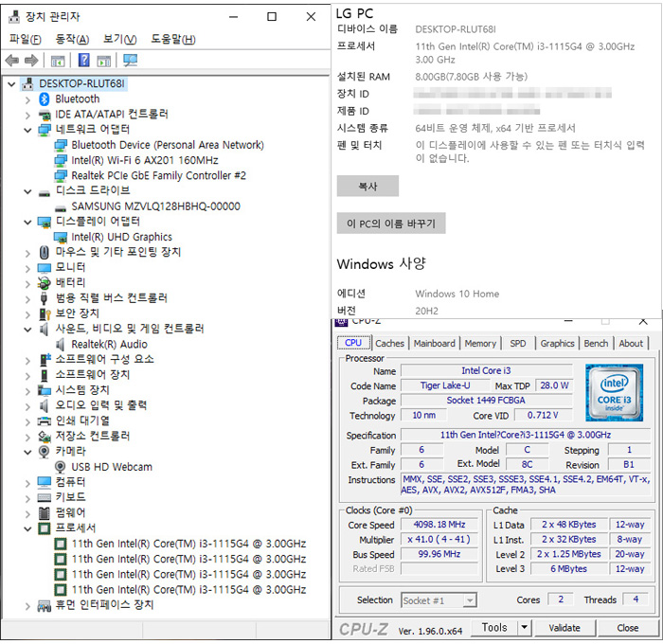Image resolution: width=663 pixels, height=644 pixels.
Task: Collapse the sound, video and game controllers
Action: point(27,330)
